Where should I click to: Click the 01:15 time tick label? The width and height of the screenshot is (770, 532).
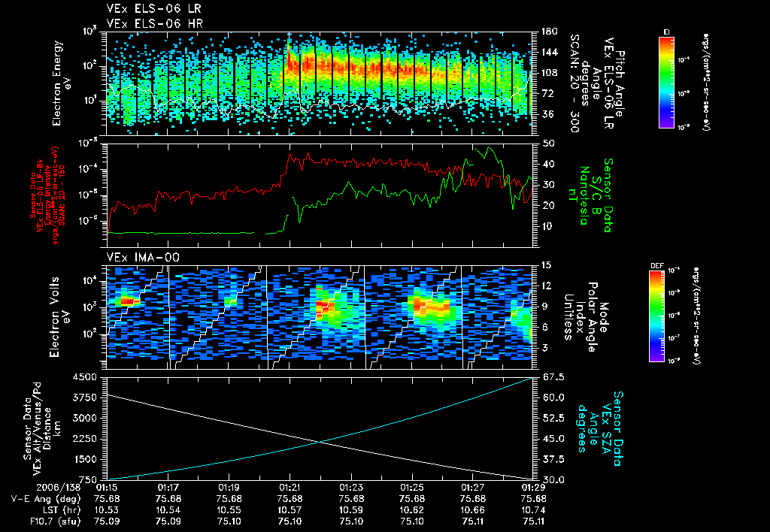click(107, 488)
